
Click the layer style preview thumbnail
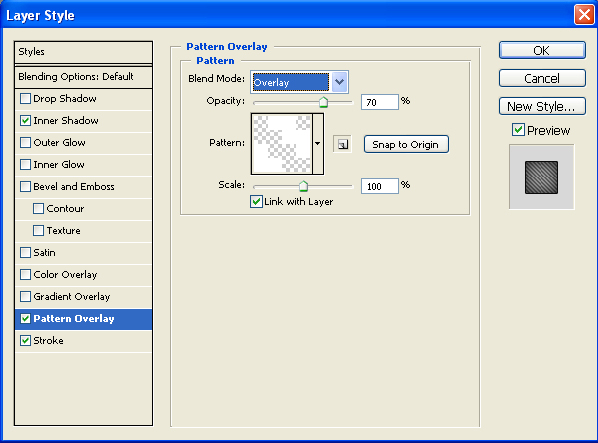click(x=541, y=177)
